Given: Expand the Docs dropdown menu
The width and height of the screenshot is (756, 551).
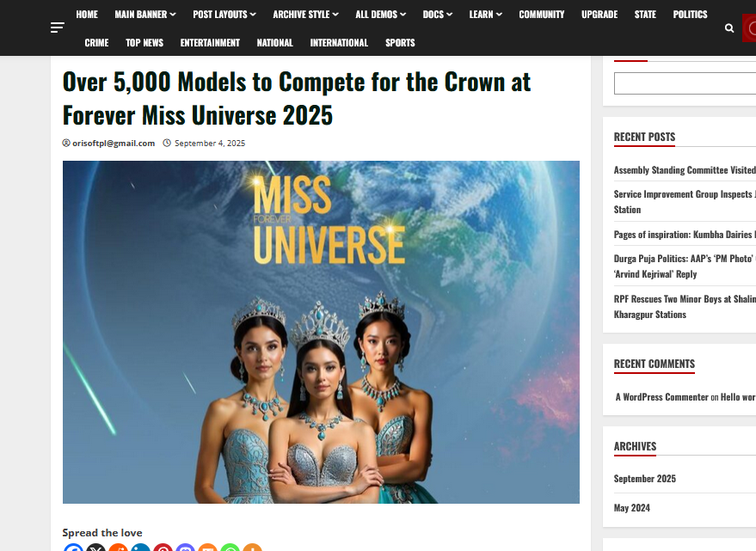Looking at the screenshot, I should coord(437,15).
